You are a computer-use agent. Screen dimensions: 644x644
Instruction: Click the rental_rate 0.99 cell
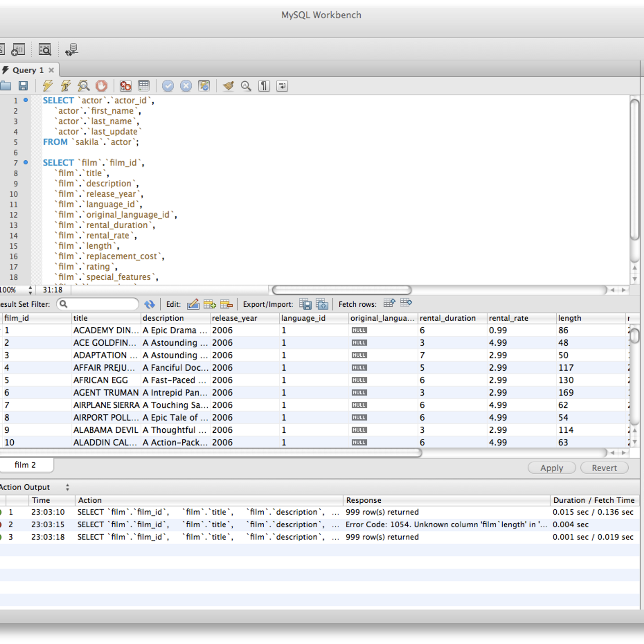pos(522,330)
